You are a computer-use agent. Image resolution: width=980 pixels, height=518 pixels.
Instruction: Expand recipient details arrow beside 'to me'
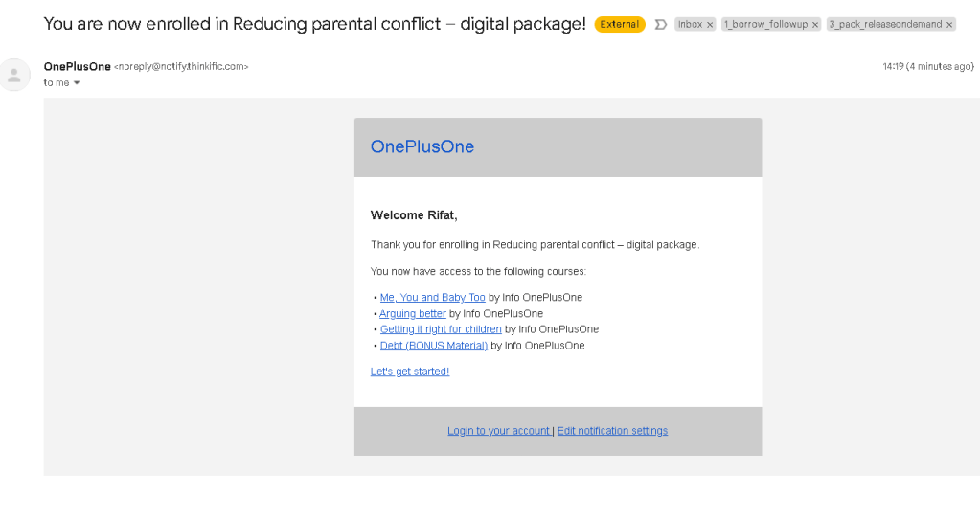pyautogui.click(x=77, y=82)
